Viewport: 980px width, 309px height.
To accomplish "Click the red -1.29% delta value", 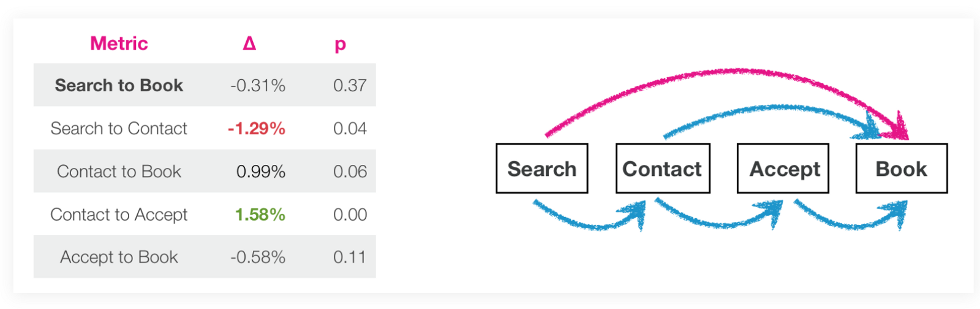I will [257, 128].
